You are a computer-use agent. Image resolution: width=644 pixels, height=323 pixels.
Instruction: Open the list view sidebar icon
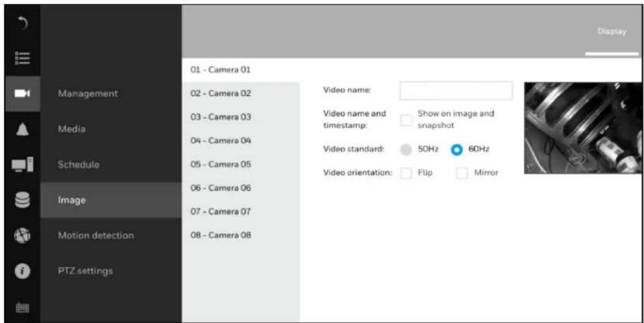pos(23,59)
